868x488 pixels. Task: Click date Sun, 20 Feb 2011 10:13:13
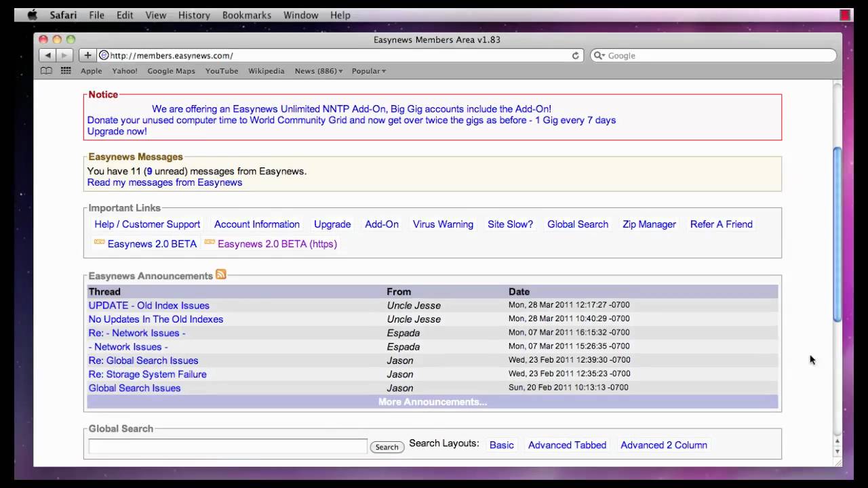tap(568, 388)
